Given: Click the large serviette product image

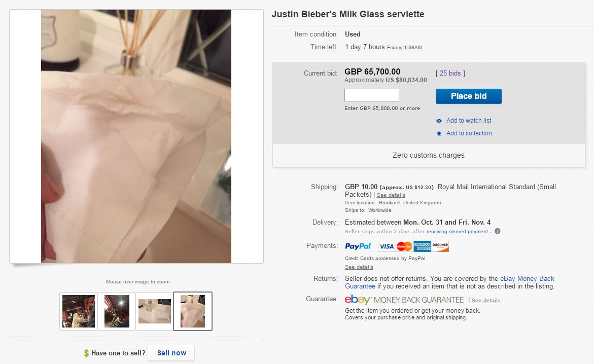Looking at the screenshot, I should point(136,136).
